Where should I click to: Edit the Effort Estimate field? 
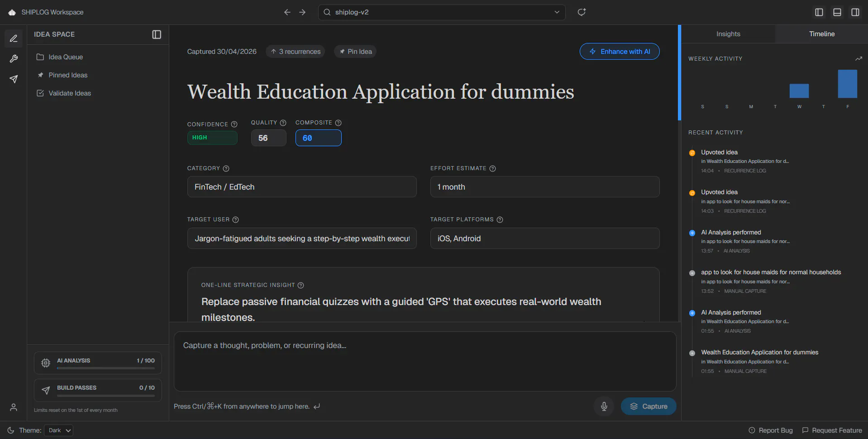point(545,187)
